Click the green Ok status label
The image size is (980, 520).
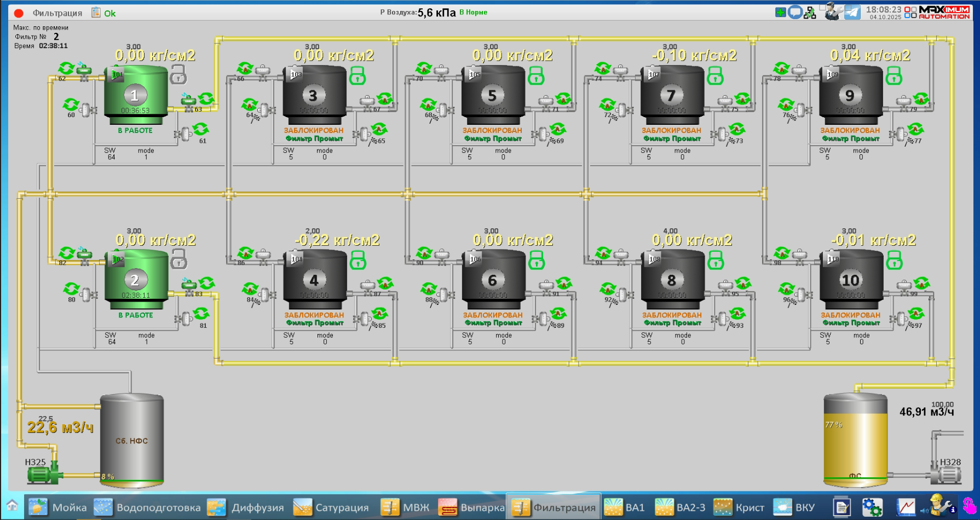point(110,13)
